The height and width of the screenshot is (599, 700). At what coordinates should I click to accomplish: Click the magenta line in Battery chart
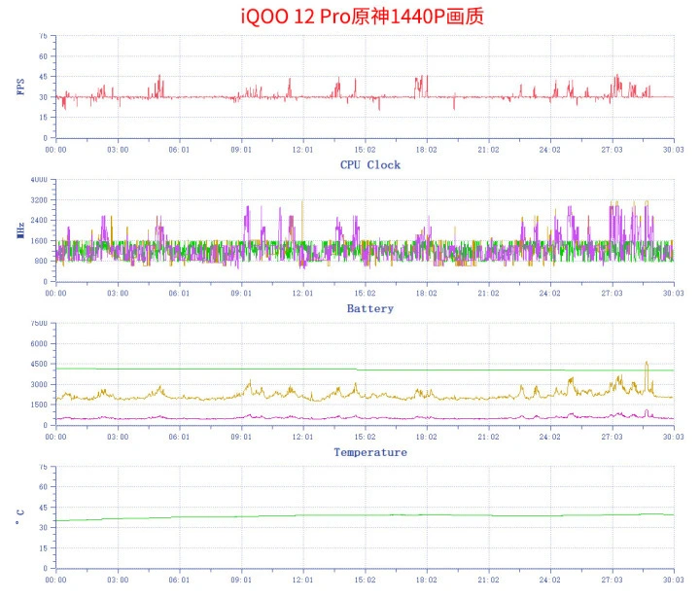(x=366, y=418)
